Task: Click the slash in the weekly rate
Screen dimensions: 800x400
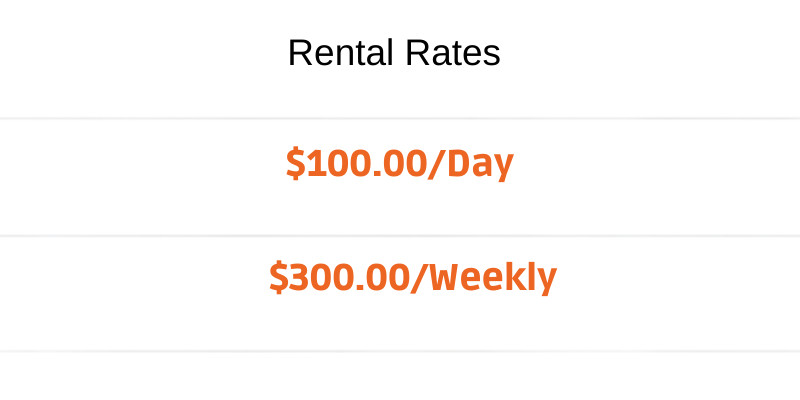Action: click(420, 277)
